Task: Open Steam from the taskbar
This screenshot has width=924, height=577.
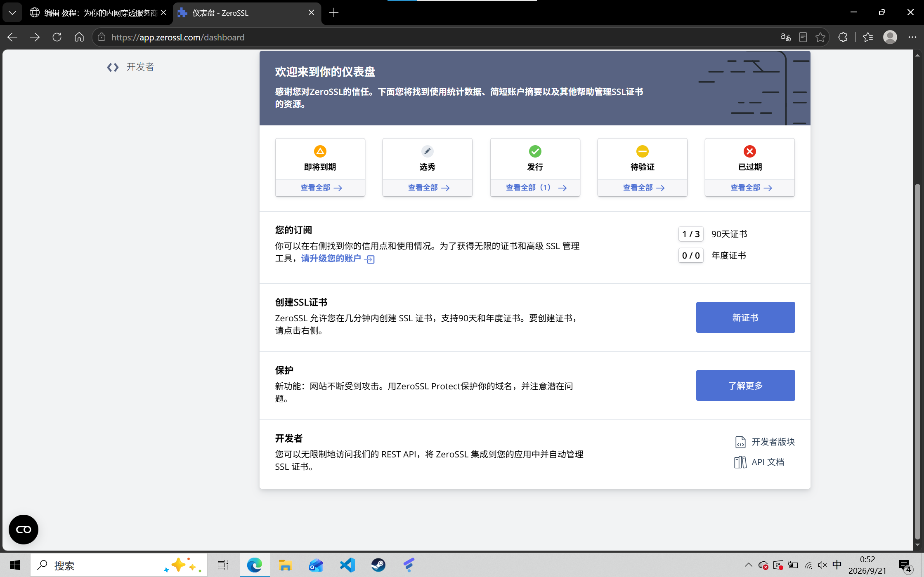Action: point(378,565)
